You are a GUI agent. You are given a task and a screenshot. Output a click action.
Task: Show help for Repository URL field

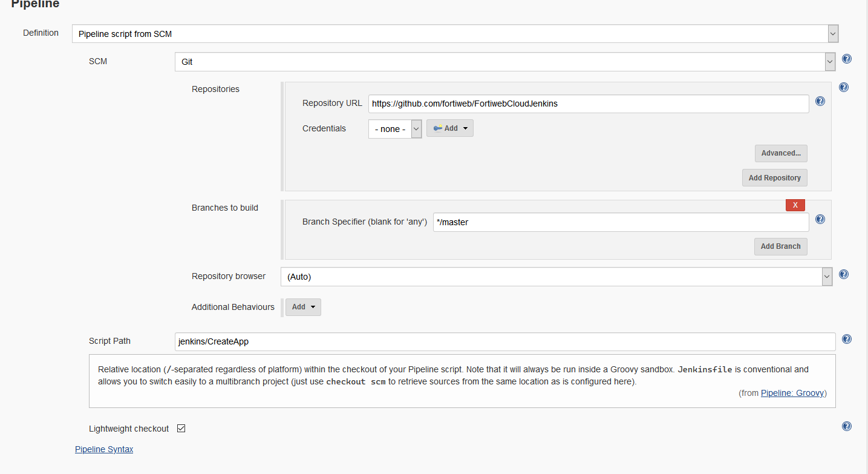click(820, 101)
